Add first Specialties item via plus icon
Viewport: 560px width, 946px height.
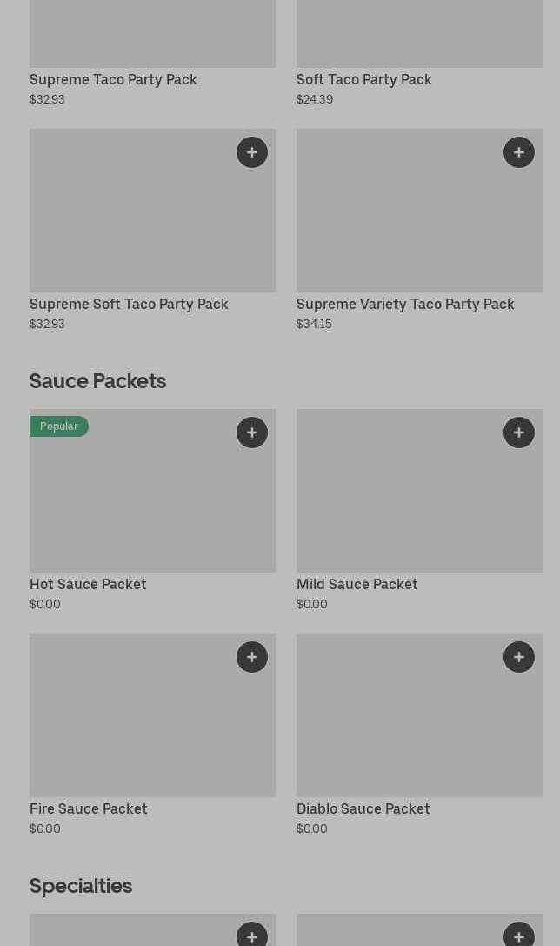252,936
